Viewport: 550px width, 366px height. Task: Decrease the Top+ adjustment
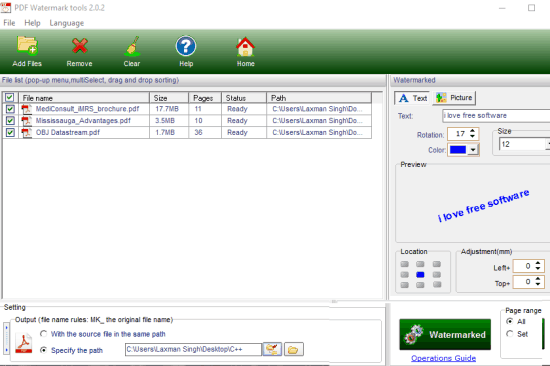coord(538,284)
